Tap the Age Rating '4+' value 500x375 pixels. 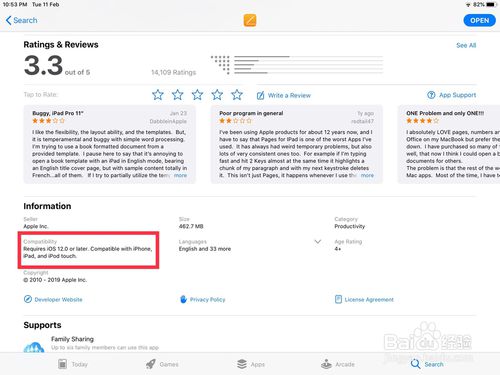point(338,249)
